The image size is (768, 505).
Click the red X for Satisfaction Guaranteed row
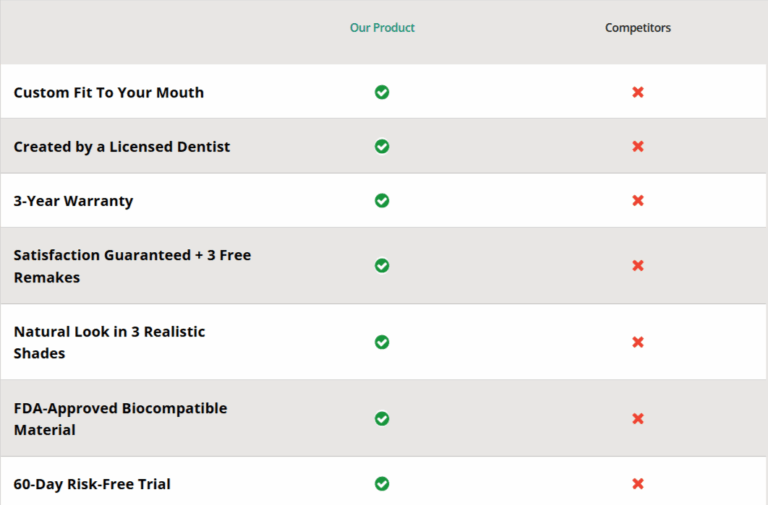click(x=638, y=266)
